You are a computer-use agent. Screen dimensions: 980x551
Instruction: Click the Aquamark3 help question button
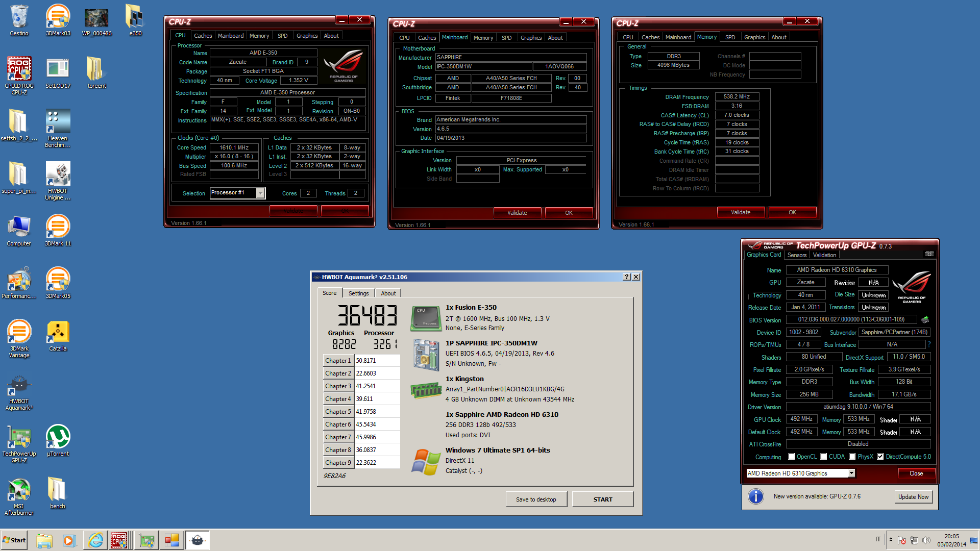click(x=626, y=277)
